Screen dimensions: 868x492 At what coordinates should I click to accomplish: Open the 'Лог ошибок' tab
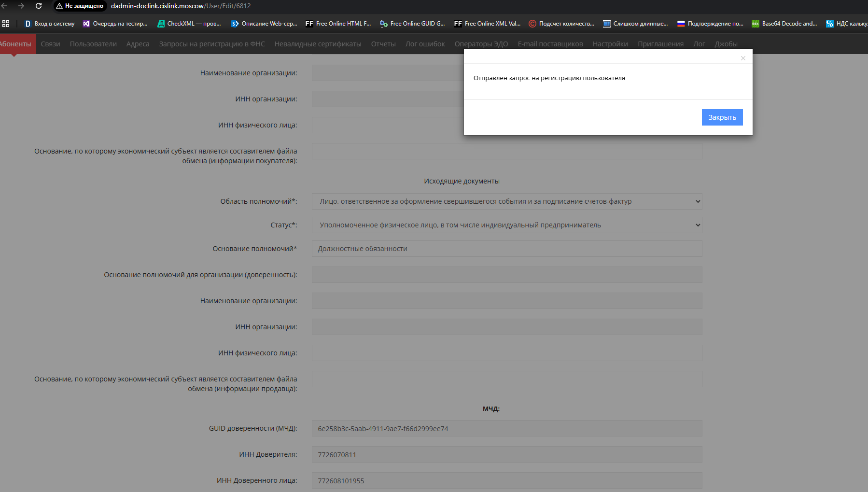tap(425, 44)
